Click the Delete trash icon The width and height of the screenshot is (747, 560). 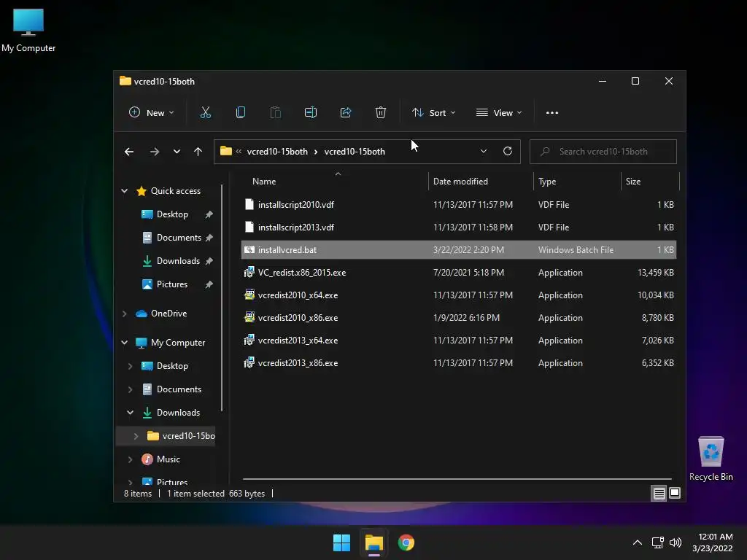380,112
